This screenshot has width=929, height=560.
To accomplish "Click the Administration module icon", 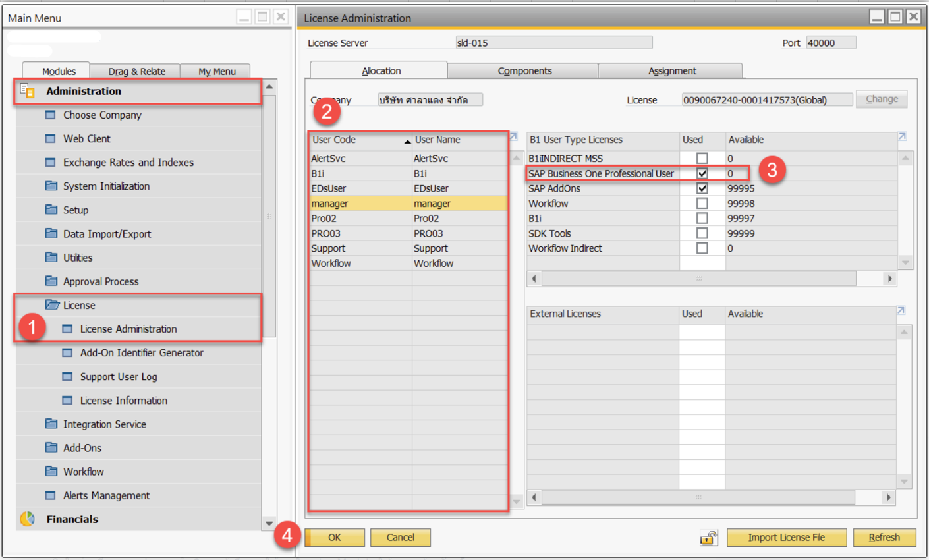I will pos(28,91).
